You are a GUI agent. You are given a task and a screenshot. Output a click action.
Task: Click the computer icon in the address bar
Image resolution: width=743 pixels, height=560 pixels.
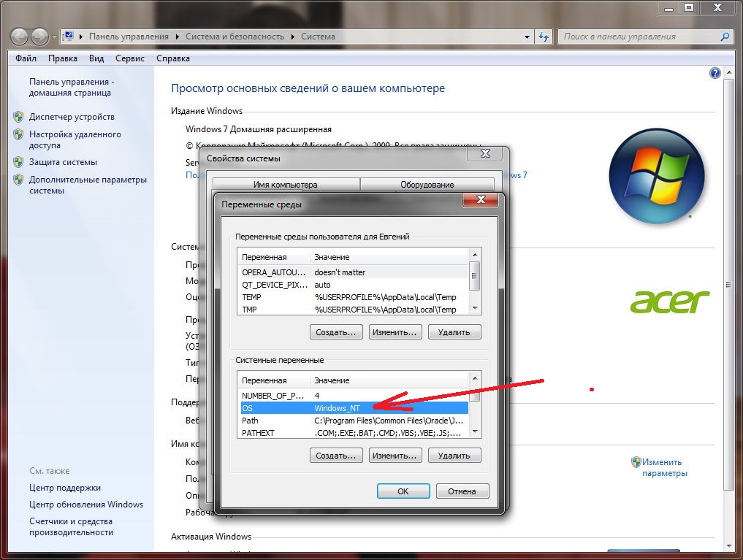[x=68, y=37]
